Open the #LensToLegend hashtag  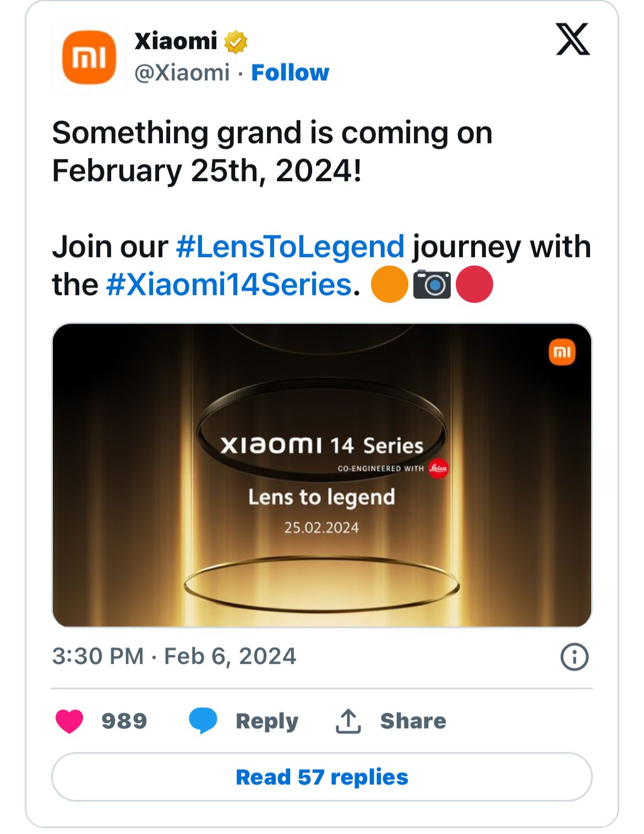click(290, 246)
